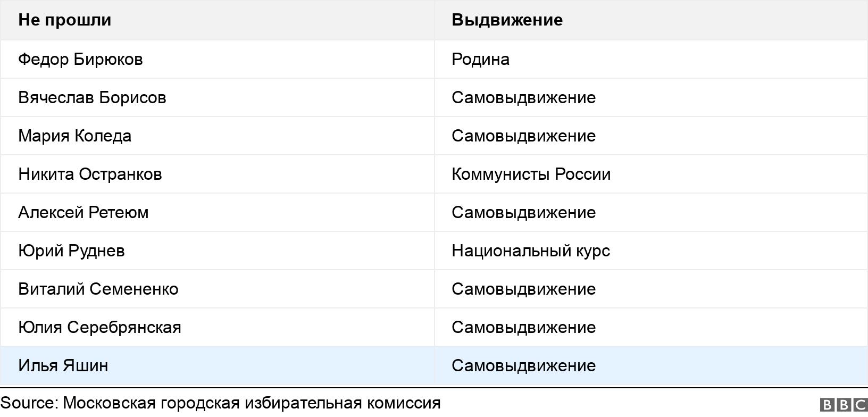Select the Федор Бирюков cell
Image resolution: width=868 pixels, height=417 pixels.
pyautogui.click(x=80, y=59)
